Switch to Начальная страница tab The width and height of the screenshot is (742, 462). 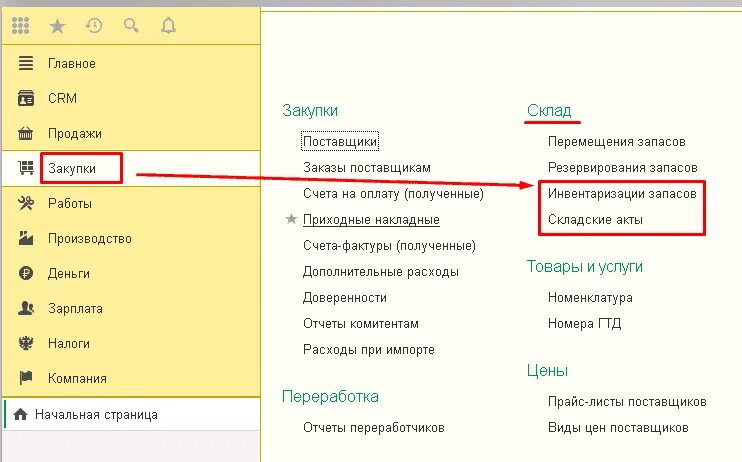click(x=96, y=415)
